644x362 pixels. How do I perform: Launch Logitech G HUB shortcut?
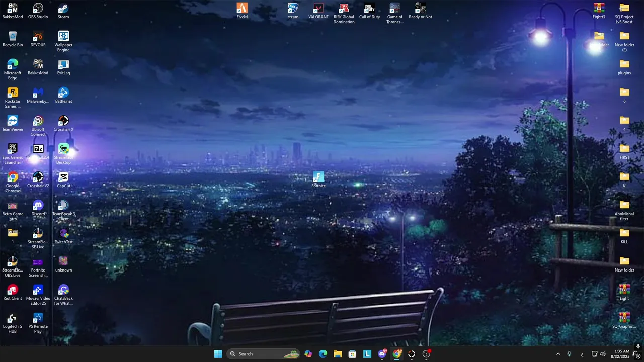point(13,323)
